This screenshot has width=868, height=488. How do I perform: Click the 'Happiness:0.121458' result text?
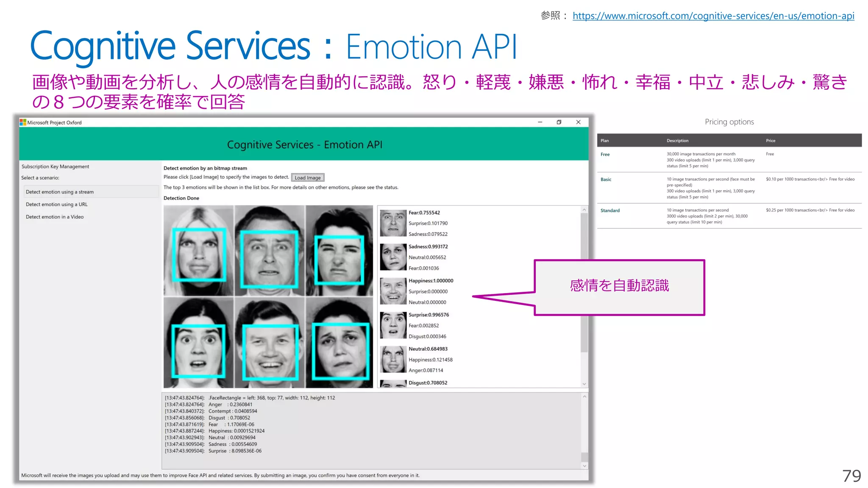(x=431, y=360)
